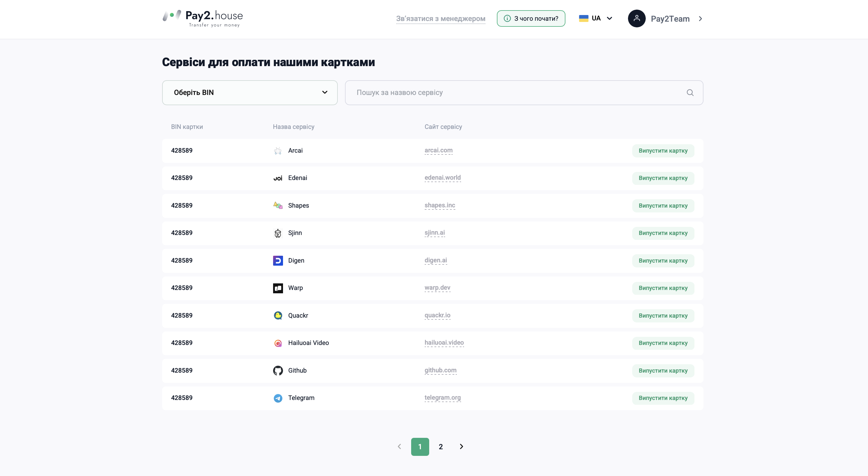Click 'Випустити картку' for Arcai
Viewport: 868px width, 476px height.
(x=663, y=151)
